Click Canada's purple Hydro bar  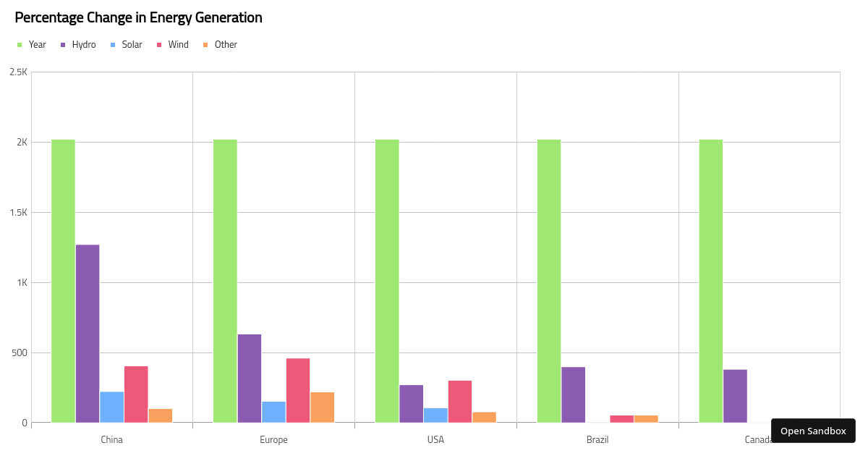736,396
